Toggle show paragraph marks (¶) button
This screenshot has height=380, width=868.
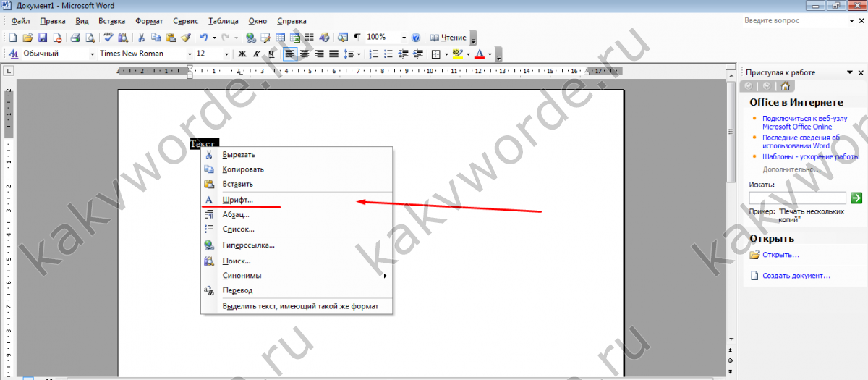(357, 37)
